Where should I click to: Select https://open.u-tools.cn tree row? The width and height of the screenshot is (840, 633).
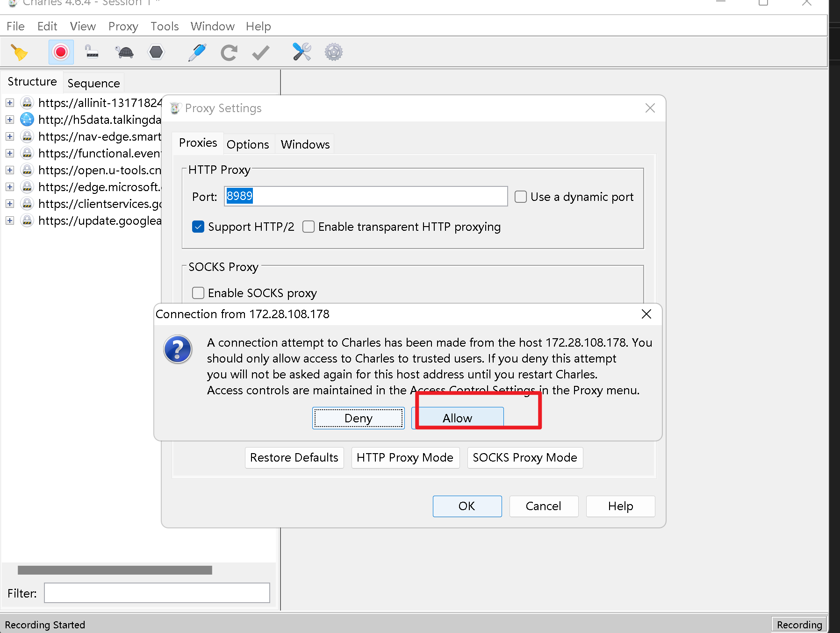point(100,170)
